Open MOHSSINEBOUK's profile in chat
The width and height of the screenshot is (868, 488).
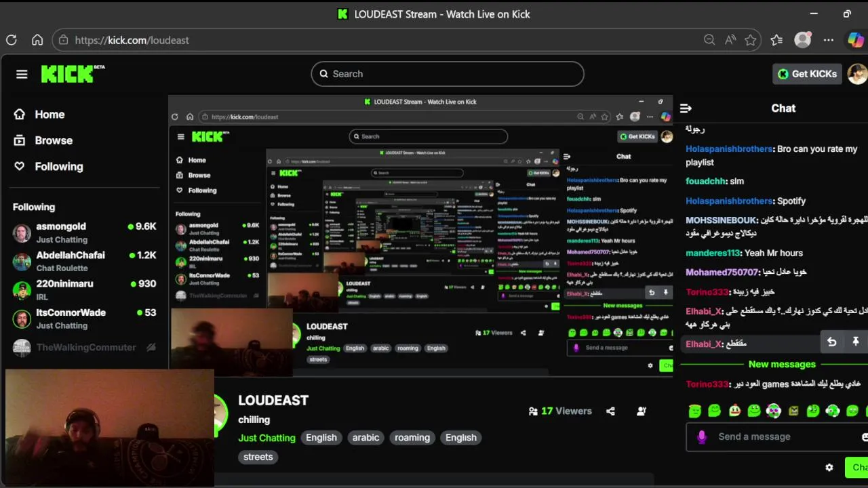(721, 220)
